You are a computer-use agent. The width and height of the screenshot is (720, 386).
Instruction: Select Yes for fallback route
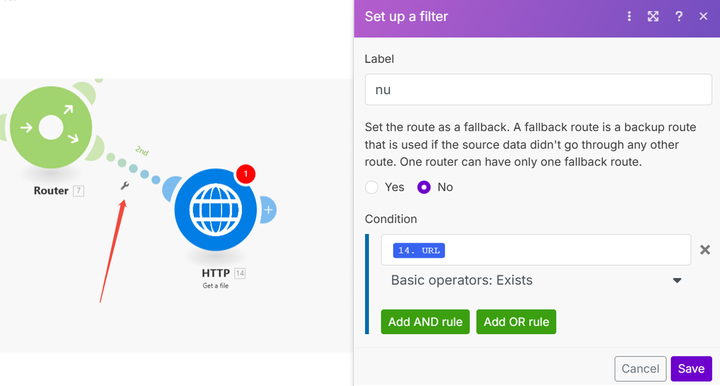click(371, 187)
